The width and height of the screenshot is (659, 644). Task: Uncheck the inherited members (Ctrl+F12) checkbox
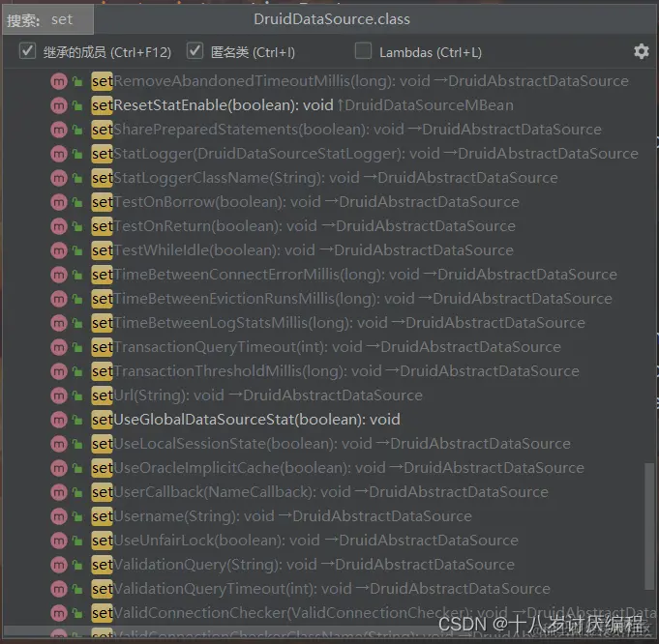(x=27, y=51)
